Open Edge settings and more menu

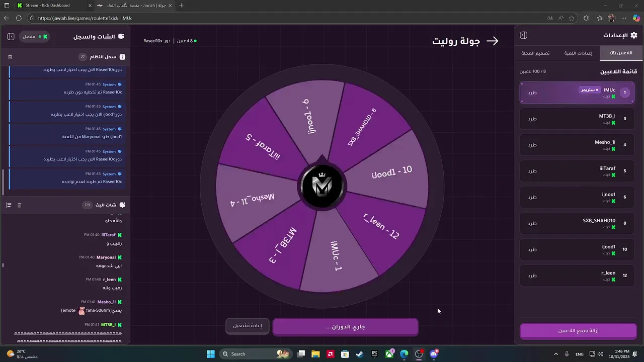(x=624, y=18)
